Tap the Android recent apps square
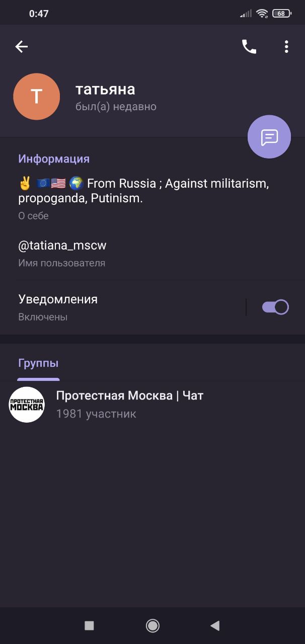This screenshot has height=644, width=305. point(89,625)
